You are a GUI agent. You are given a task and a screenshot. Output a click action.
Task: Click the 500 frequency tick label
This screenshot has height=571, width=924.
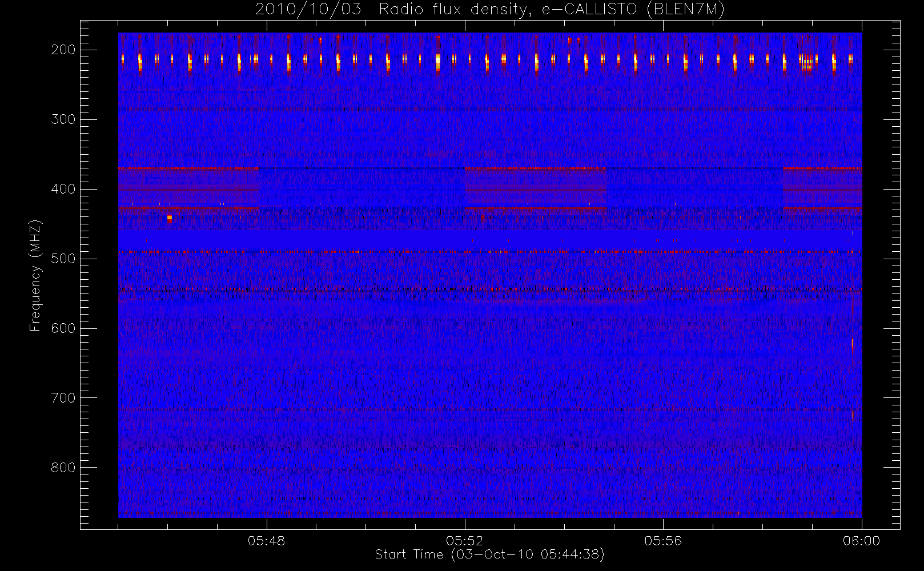click(63, 259)
